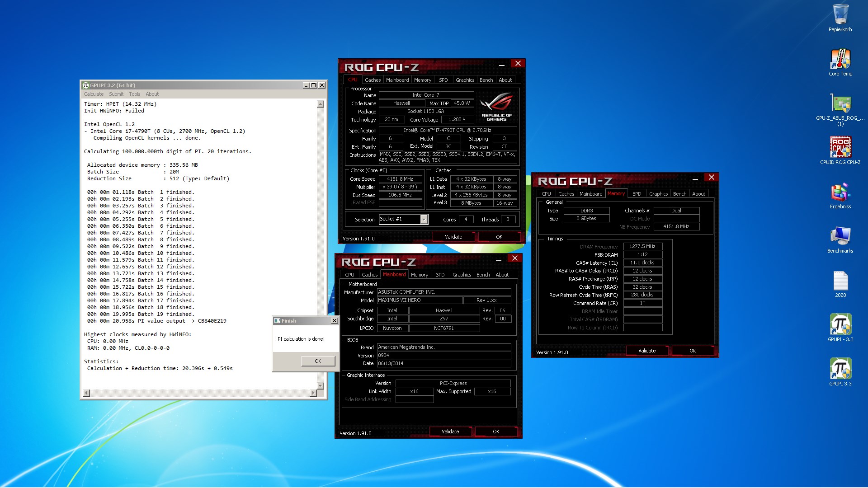Minimize the CPU-Z Mainboard window
The image size is (868, 488).
point(499,259)
